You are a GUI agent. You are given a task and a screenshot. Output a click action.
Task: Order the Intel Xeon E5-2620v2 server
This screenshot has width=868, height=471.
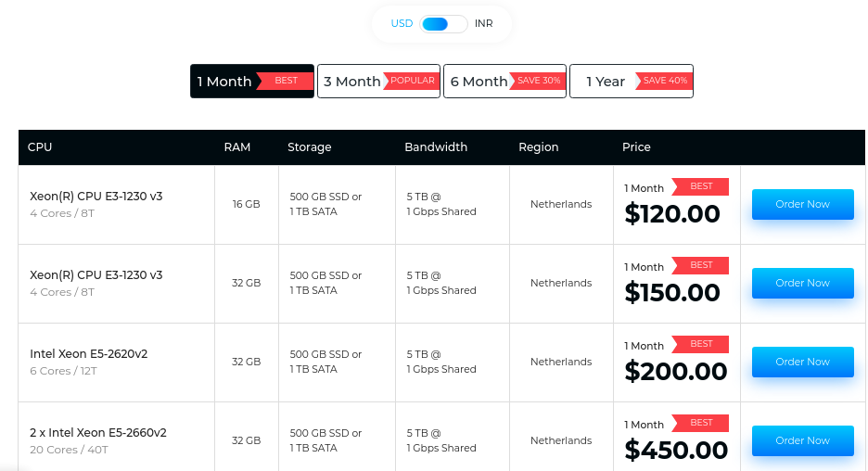(802, 362)
